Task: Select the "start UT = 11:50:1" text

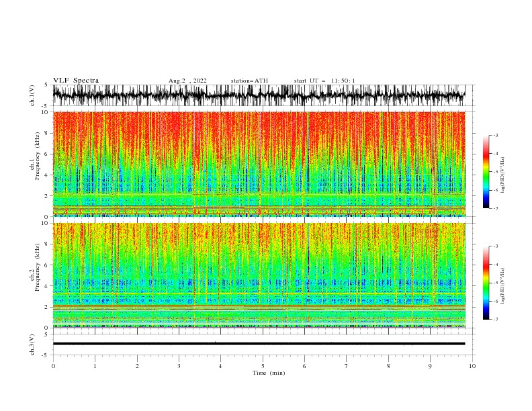Action: (324, 81)
